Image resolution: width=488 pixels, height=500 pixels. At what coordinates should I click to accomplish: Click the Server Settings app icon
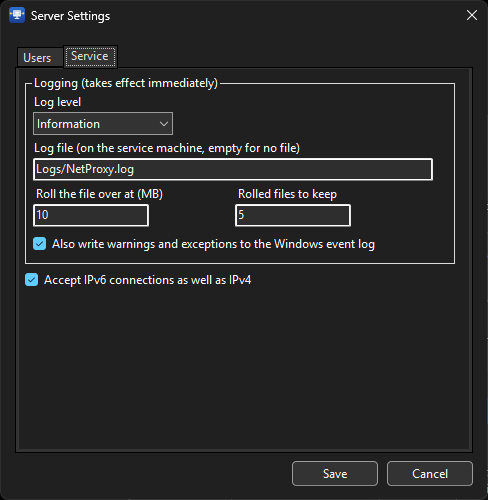(x=17, y=15)
